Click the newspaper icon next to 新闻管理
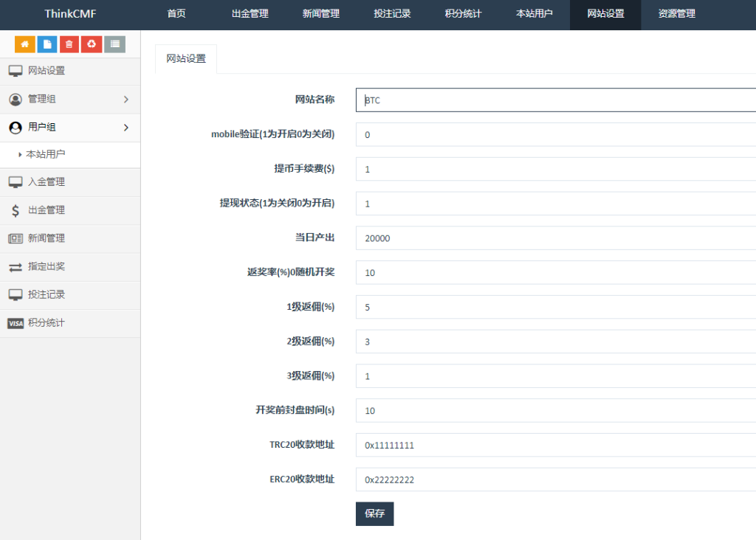The width and height of the screenshot is (756, 540). (16, 239)
